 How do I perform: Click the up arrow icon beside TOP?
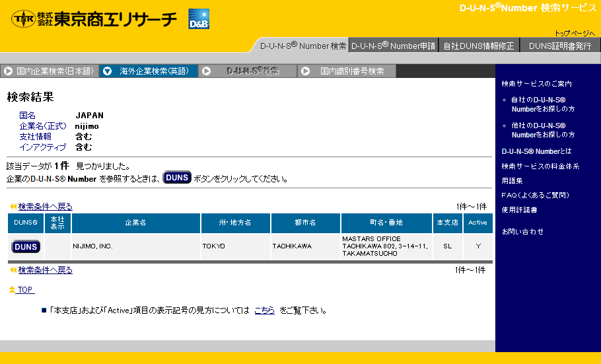click(x=13, y=289)
